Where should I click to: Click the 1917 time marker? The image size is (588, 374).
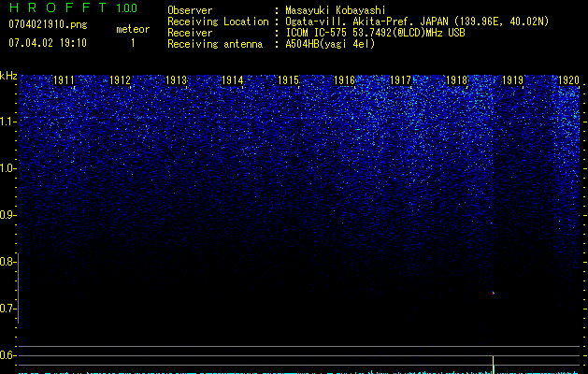point(400,80)
